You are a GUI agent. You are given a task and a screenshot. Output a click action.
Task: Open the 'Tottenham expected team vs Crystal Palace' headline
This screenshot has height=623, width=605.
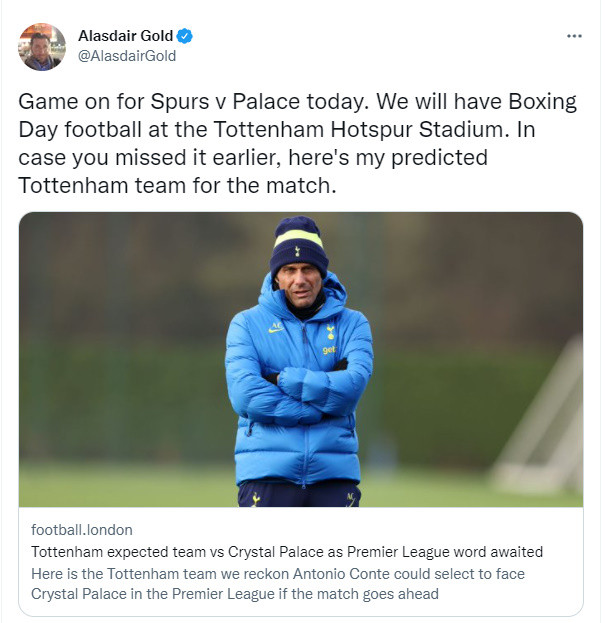(287, 552)
